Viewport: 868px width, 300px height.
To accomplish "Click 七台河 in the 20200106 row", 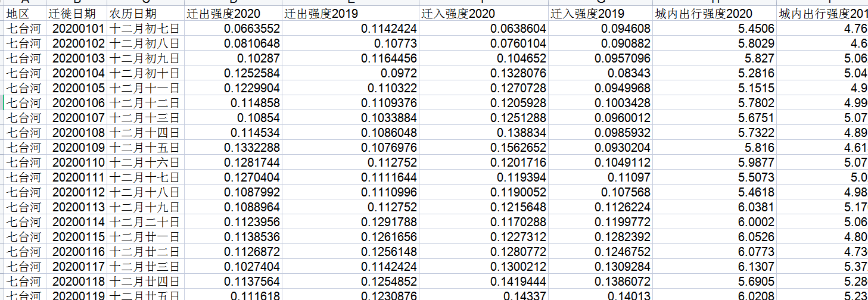I will (x=25, y=103).
